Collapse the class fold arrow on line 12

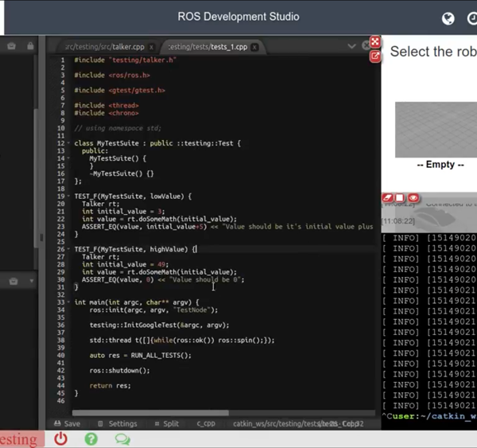click(x=68, y=143)
